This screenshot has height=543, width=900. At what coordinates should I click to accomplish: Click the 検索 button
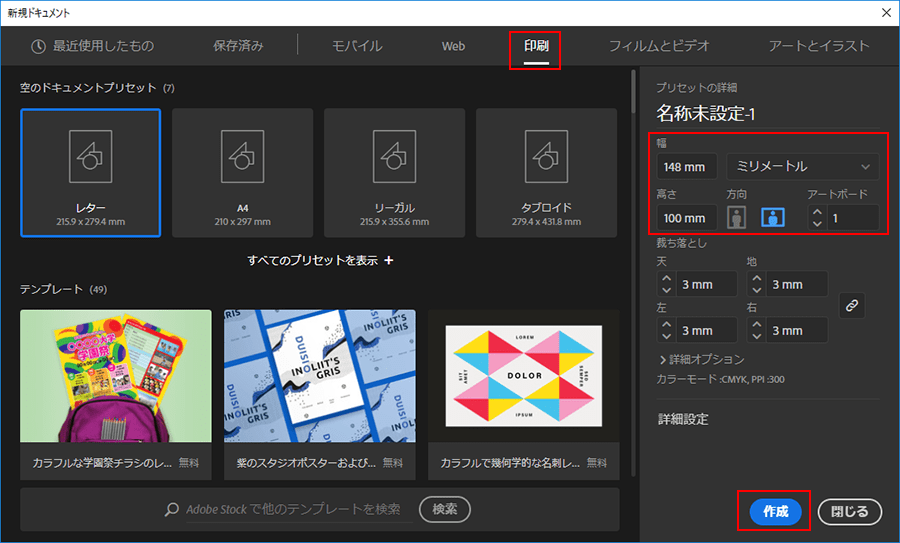point(445,509)
